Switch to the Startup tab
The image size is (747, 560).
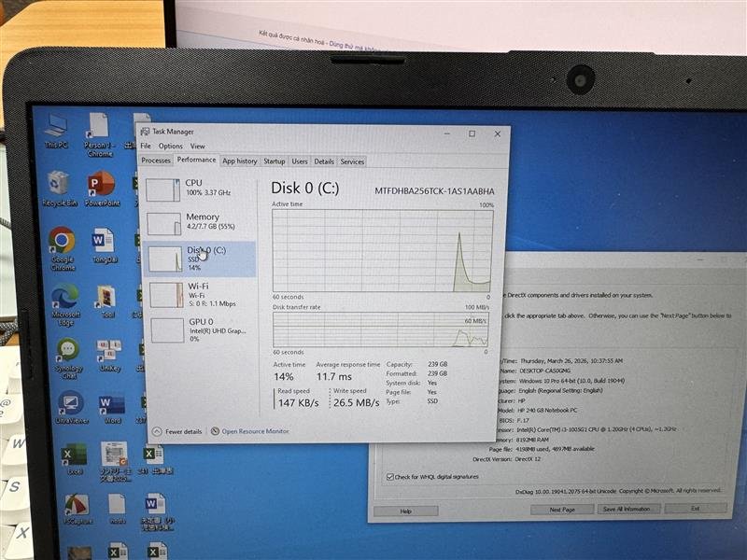point(274,161)
